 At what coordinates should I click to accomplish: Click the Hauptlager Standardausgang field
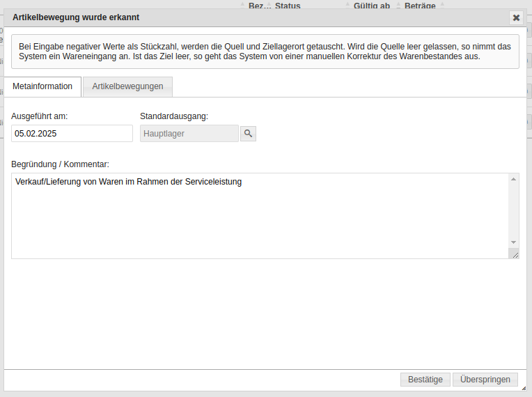(x=189, y=134)
